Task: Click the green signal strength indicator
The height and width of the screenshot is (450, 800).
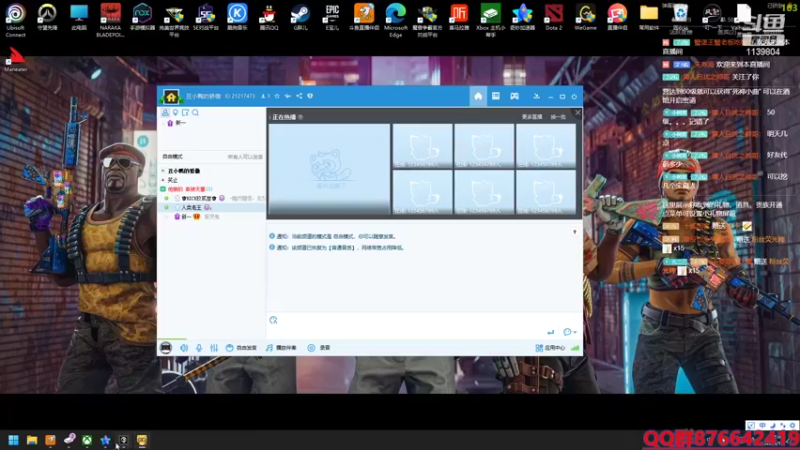Action: [575, 348]
